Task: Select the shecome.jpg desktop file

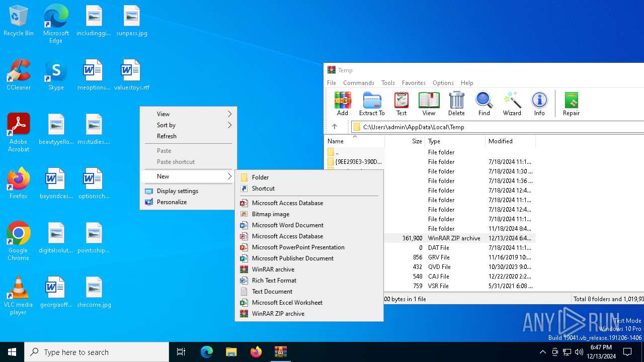Action: pyautogui.click(x=94, y=292)
